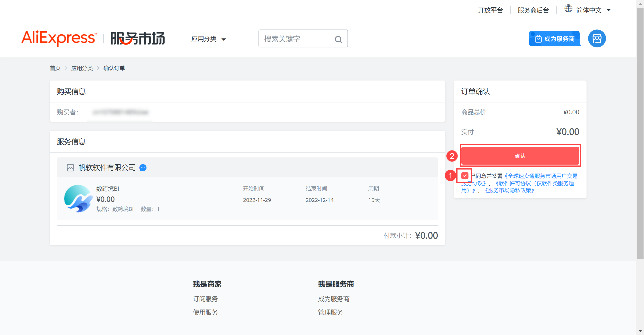Go to 应用分类 in the breadcrumb
This screenshot has width=644, height=335.
click(x=82, y=68)
